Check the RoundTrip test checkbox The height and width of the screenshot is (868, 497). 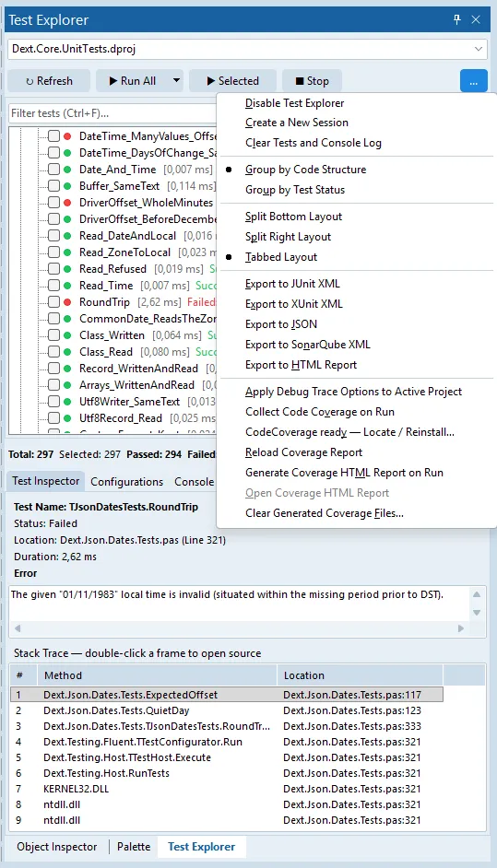tap(53, 302)
